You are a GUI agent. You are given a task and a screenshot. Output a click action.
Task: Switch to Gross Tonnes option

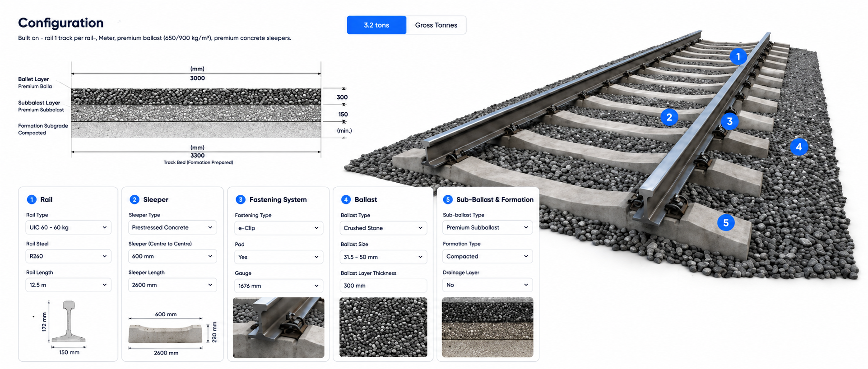point(436,25)
